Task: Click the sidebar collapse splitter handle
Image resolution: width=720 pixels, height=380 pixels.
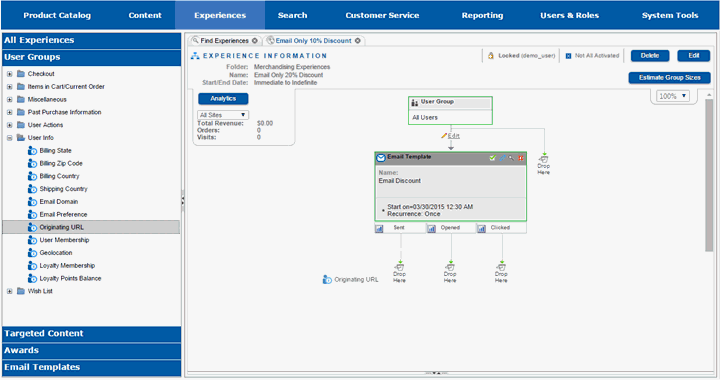Action: [183, 201]
